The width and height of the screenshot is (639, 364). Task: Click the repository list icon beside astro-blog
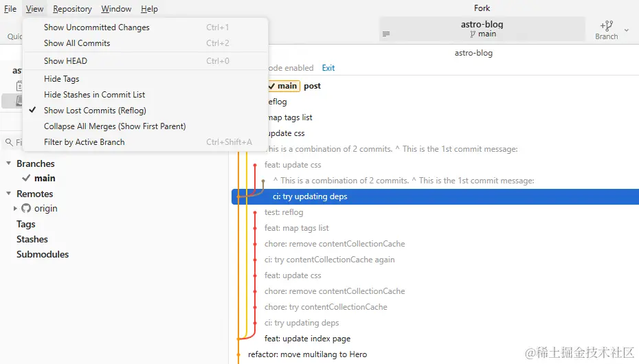[x=386, y=34]
